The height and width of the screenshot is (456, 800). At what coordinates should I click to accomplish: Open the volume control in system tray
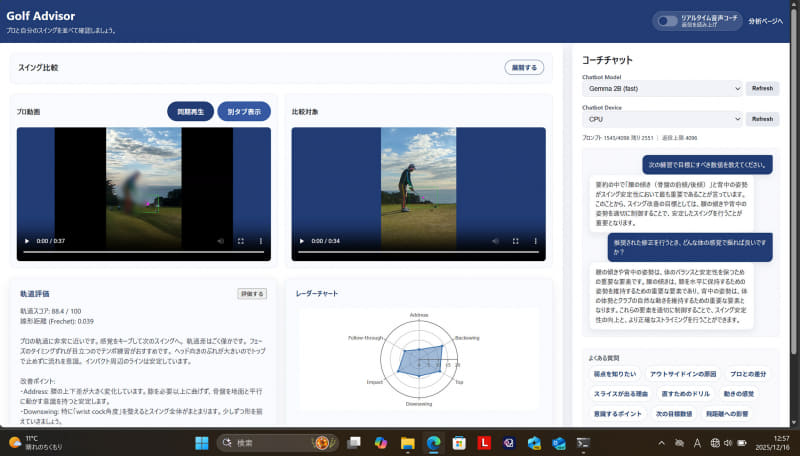click(728, 443)
